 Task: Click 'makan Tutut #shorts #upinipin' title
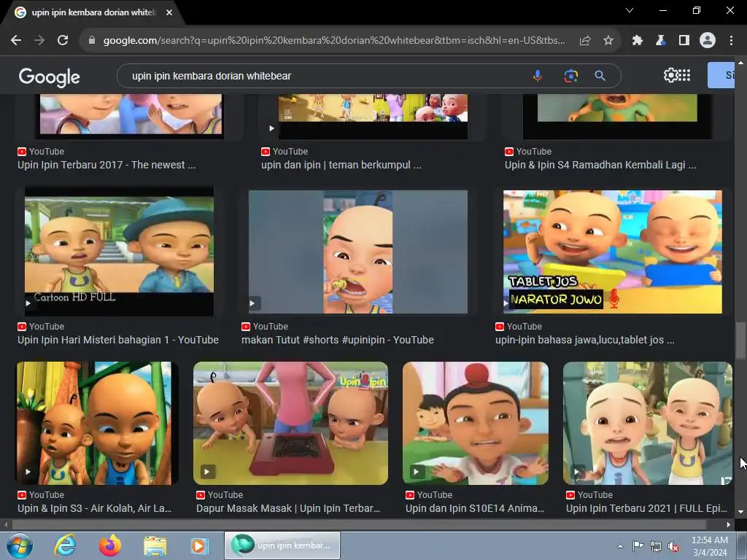point(337,340)
